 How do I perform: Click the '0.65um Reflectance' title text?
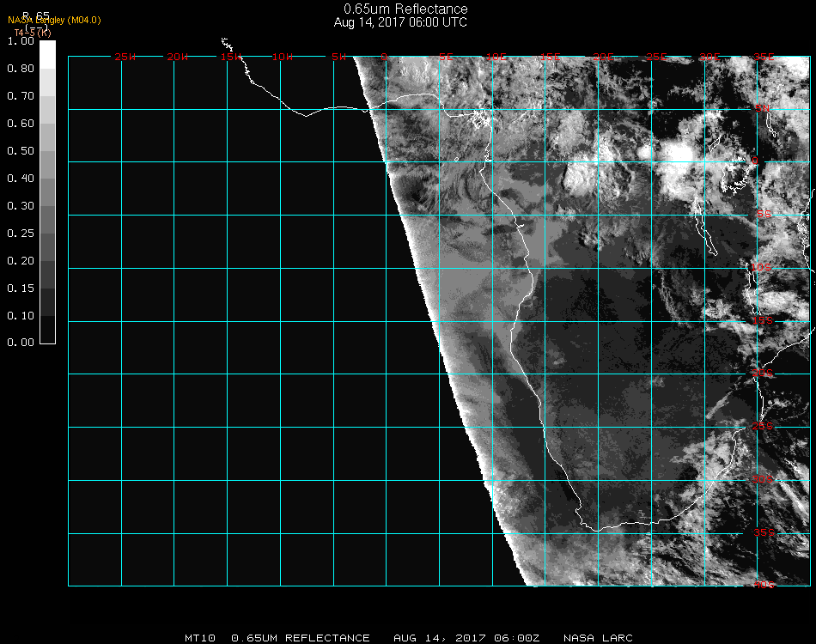[405, 9]
